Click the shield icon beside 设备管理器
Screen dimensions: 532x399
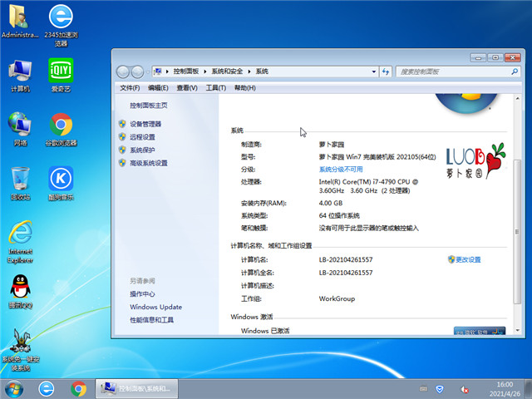click(122, 124)
